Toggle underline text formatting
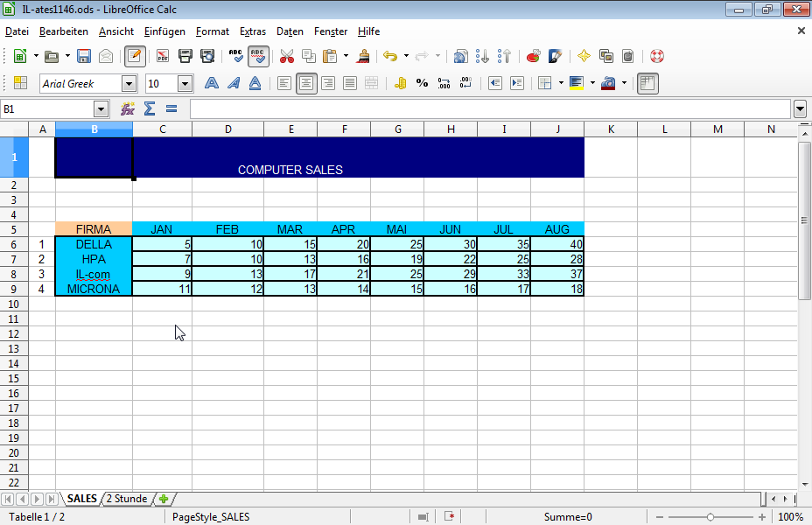 click(x=255, y=83)
